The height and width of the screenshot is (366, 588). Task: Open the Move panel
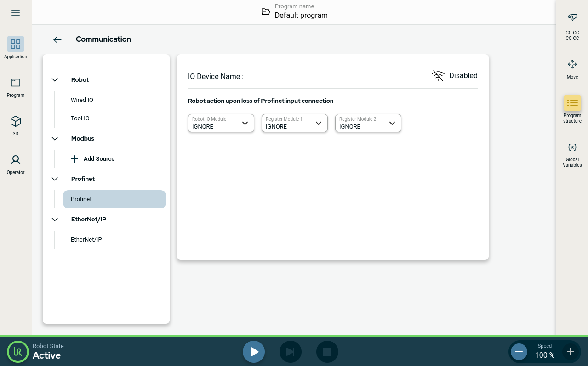(x=572, y=68)
